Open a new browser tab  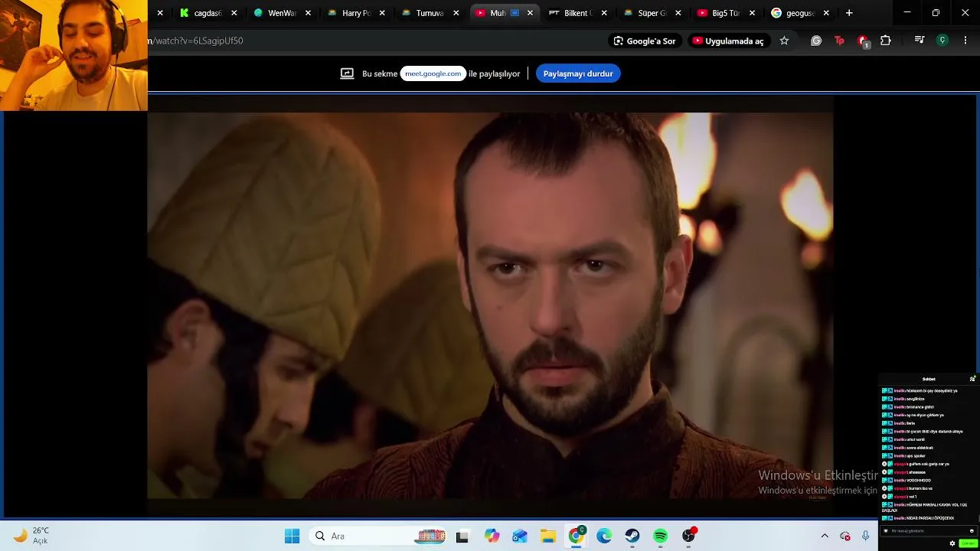click(x=849, y=13)
